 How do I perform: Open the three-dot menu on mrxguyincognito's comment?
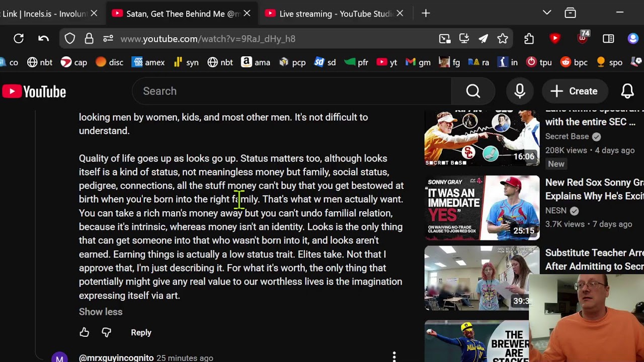pos(394,356)
